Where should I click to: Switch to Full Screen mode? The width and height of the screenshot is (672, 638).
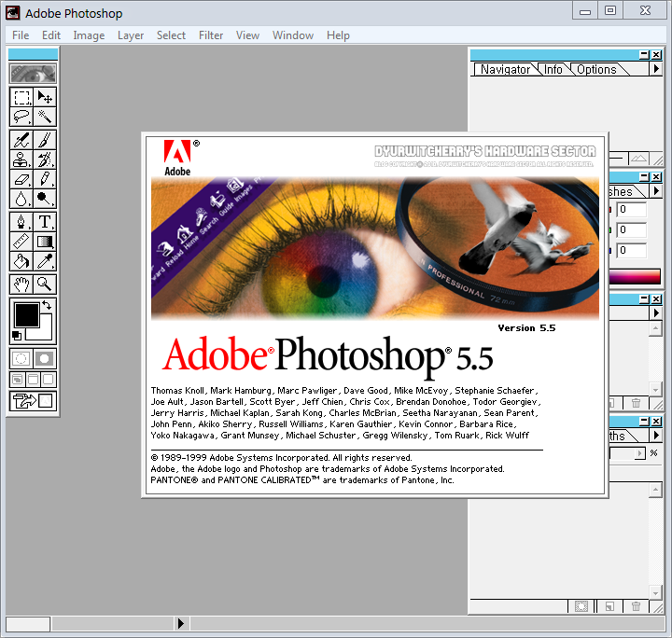click(49, 380)
